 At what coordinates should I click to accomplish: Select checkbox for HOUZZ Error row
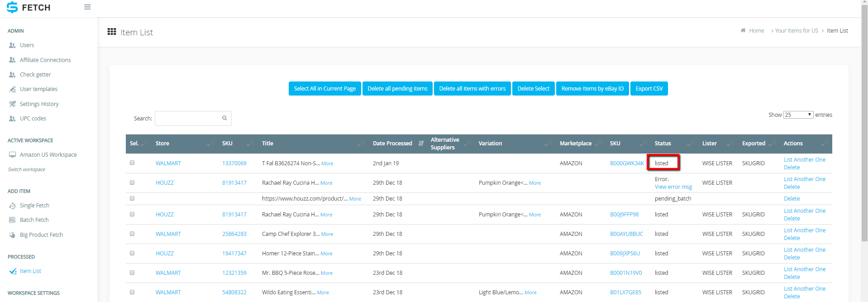(132, 182)
